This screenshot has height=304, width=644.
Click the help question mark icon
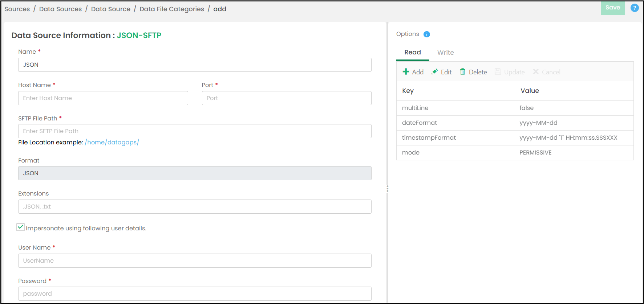pyautogui.click(x=634, y=8)
